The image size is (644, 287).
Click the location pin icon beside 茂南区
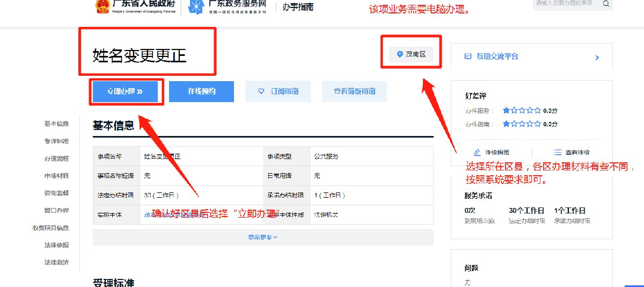coord(399,54)
